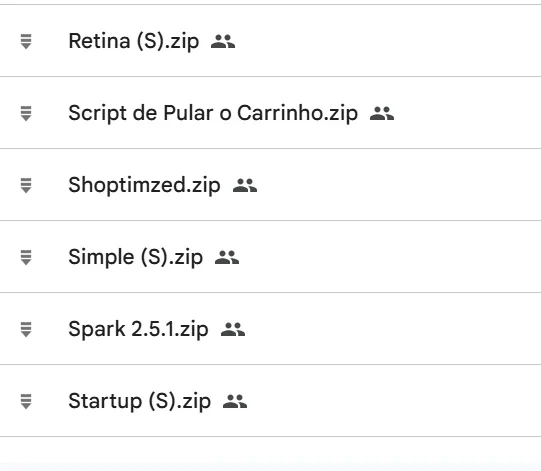Click the archive icon beside Shoptimzed.zip
The image size is (541, 471).
(x=26, y=185)
